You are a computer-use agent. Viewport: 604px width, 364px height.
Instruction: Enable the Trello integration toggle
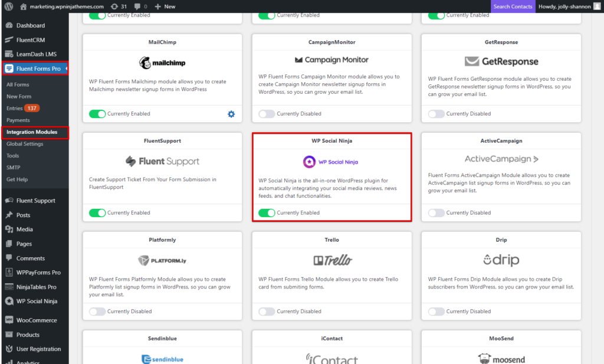tap(267, 311)
